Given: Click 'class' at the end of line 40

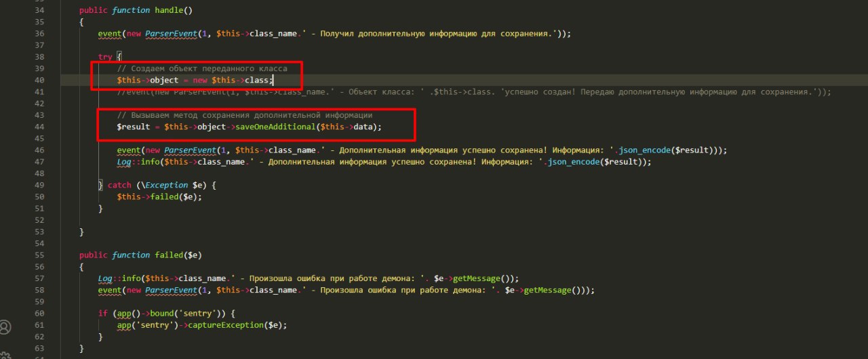Looking at the screenshot, I should pos(257,80).
